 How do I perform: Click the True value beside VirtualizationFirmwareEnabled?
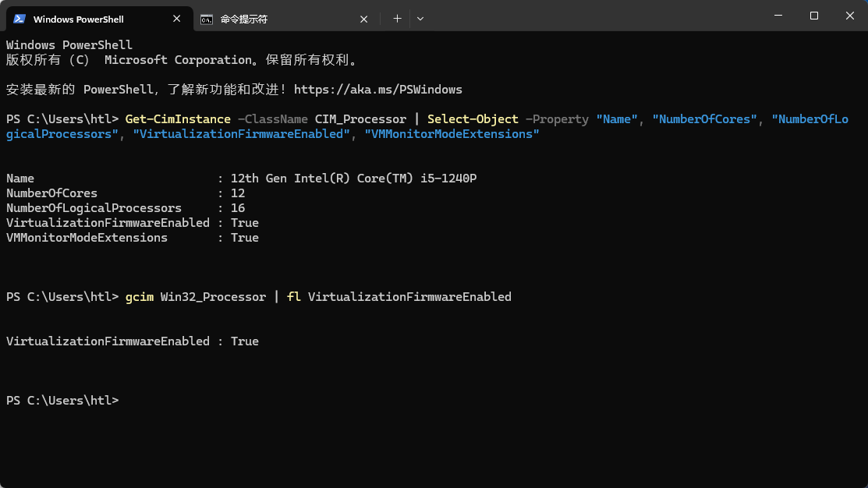244,222
